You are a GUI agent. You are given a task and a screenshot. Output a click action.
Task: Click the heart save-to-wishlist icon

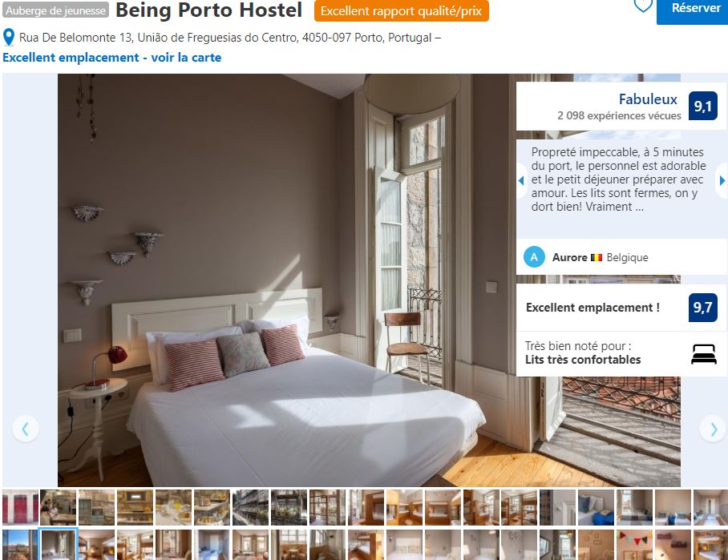click(643, 6)
